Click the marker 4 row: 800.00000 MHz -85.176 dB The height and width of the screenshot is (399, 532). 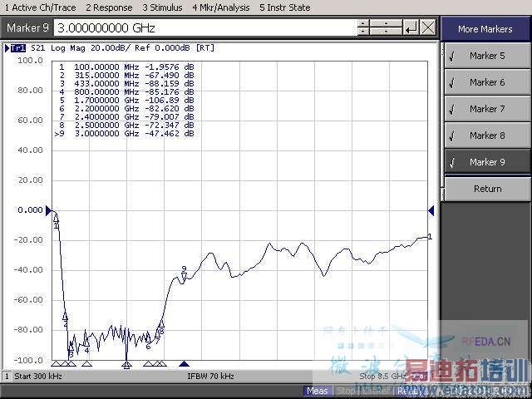(x=126, y=91)
